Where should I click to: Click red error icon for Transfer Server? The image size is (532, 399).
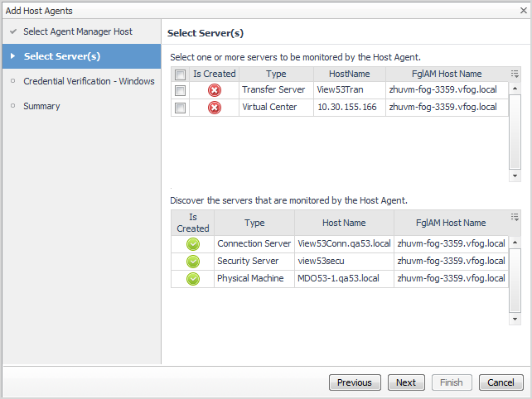click(x=214, y=89)
